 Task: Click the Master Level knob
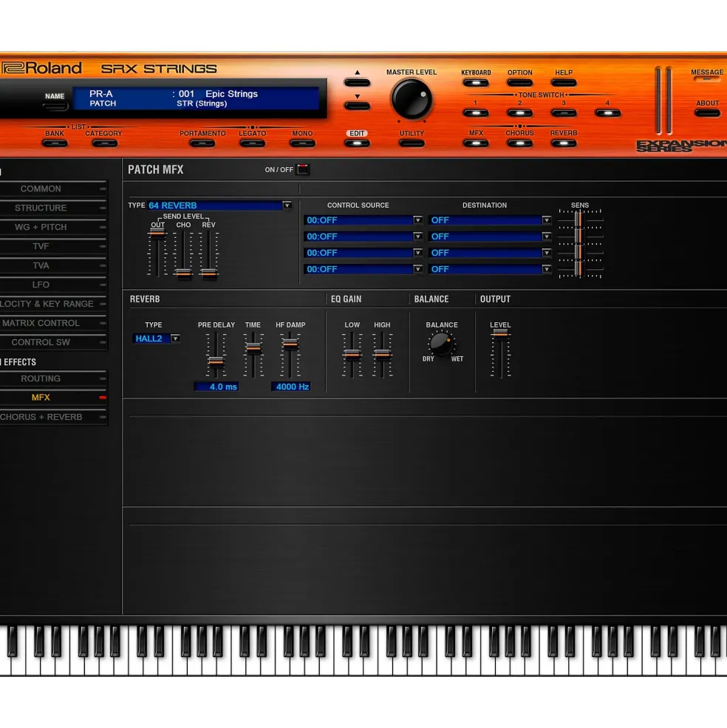click(x=412, y=99)
